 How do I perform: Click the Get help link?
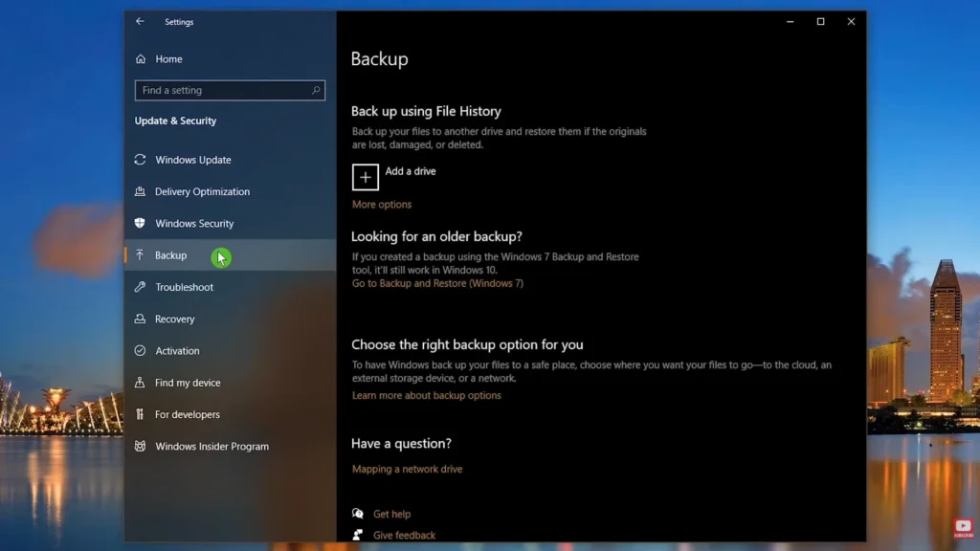(391, 514)
